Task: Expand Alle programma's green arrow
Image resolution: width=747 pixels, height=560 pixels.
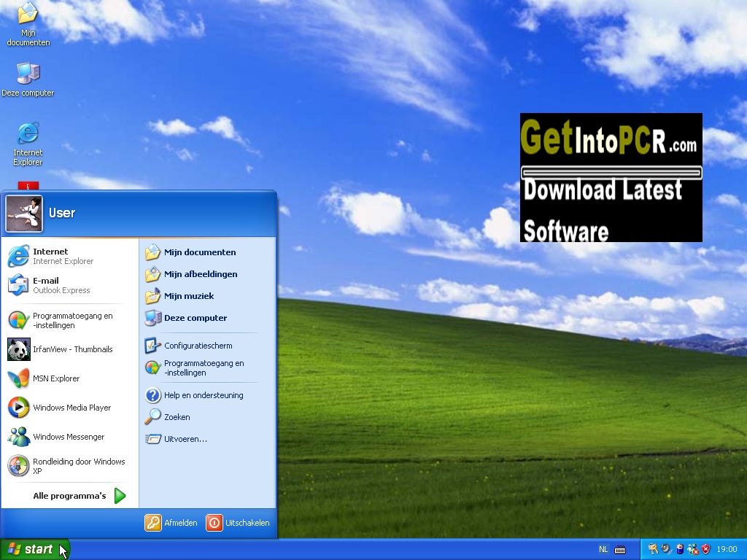Action: [120, 496]
